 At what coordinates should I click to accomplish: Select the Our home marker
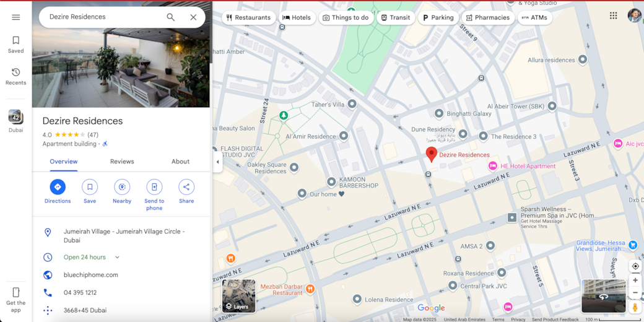pos(302,194)
